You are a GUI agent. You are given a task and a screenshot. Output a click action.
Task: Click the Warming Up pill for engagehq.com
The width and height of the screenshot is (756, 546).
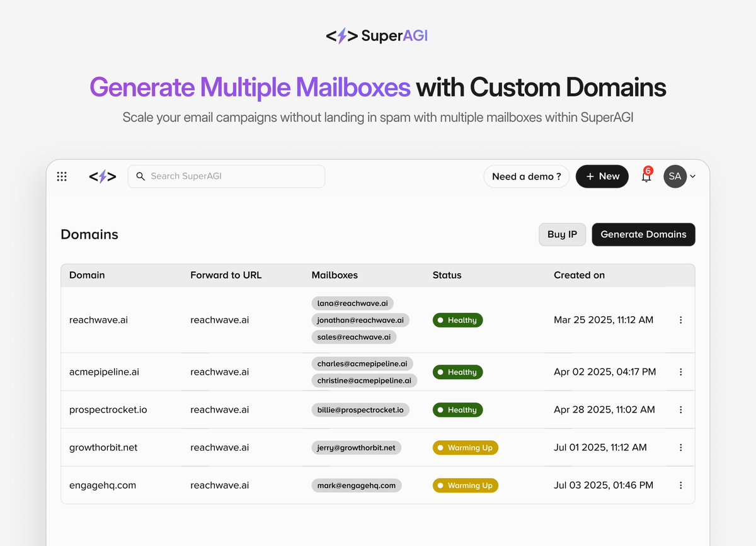point(465,485)
